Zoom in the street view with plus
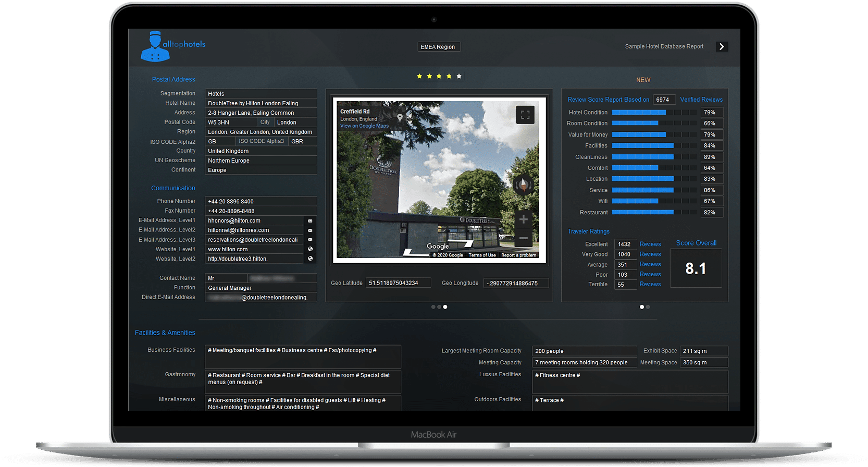 pyautogui.click(x=524, y=219)
